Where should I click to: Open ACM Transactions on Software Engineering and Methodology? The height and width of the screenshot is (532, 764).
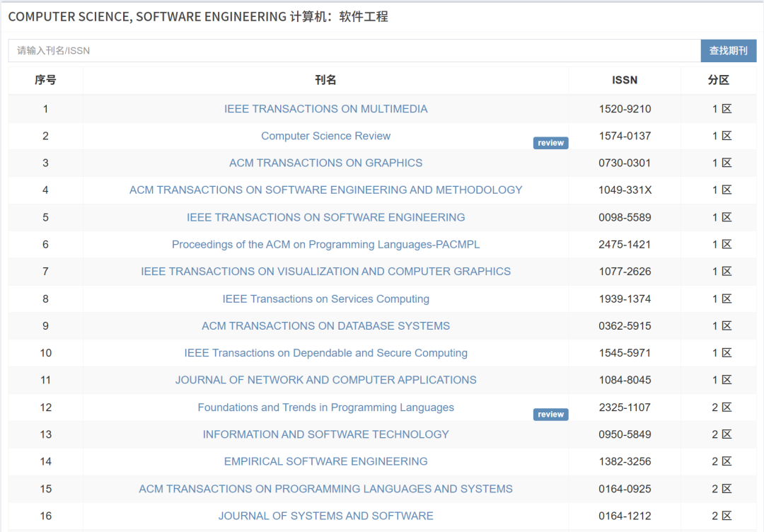tap(325, 190)
